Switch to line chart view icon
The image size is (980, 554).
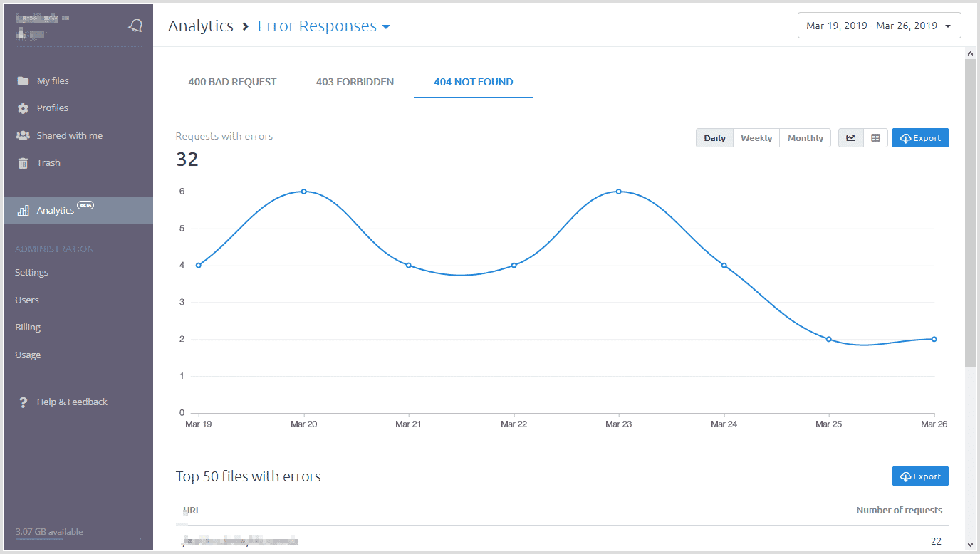click(x=850, y=138)
